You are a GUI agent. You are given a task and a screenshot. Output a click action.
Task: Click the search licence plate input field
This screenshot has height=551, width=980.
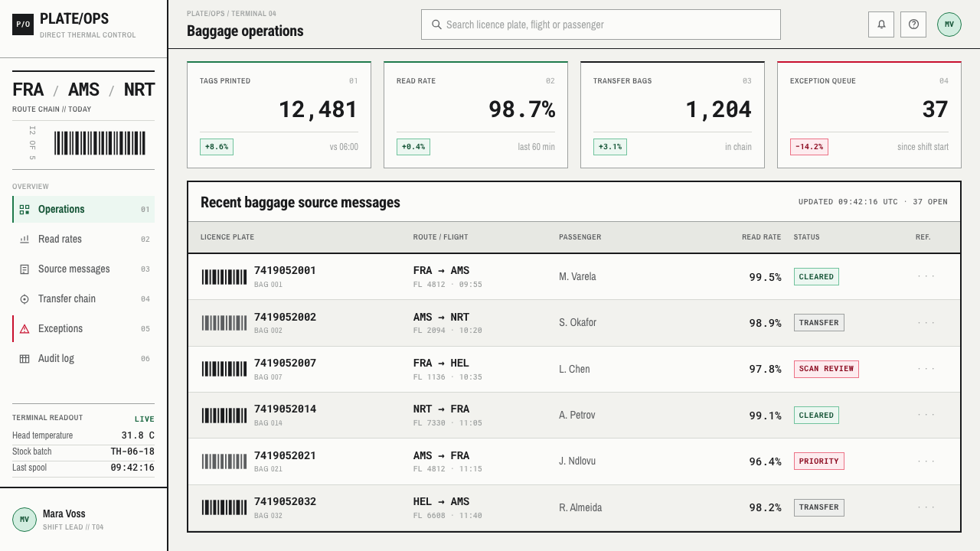click(601, 24)
